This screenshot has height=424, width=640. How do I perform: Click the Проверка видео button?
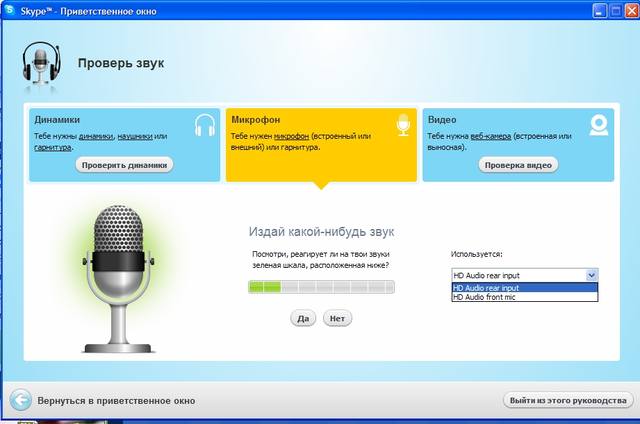[x=518, y=165]
